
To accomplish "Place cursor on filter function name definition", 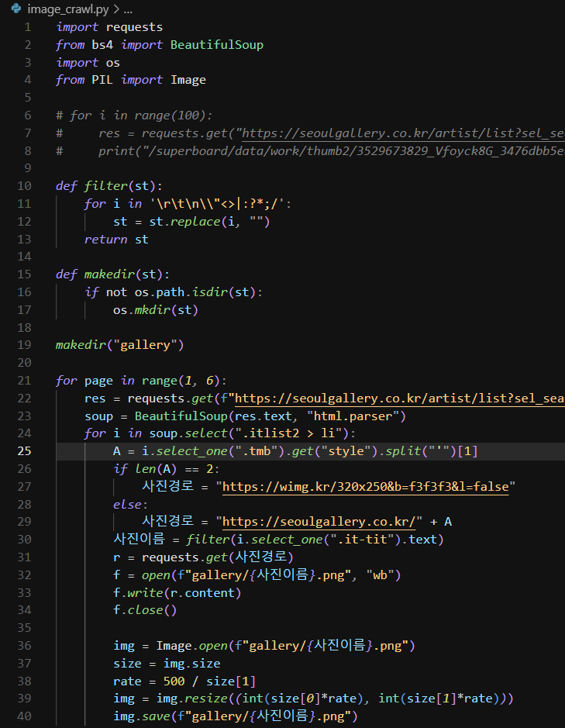I will (x=102, y=185).
